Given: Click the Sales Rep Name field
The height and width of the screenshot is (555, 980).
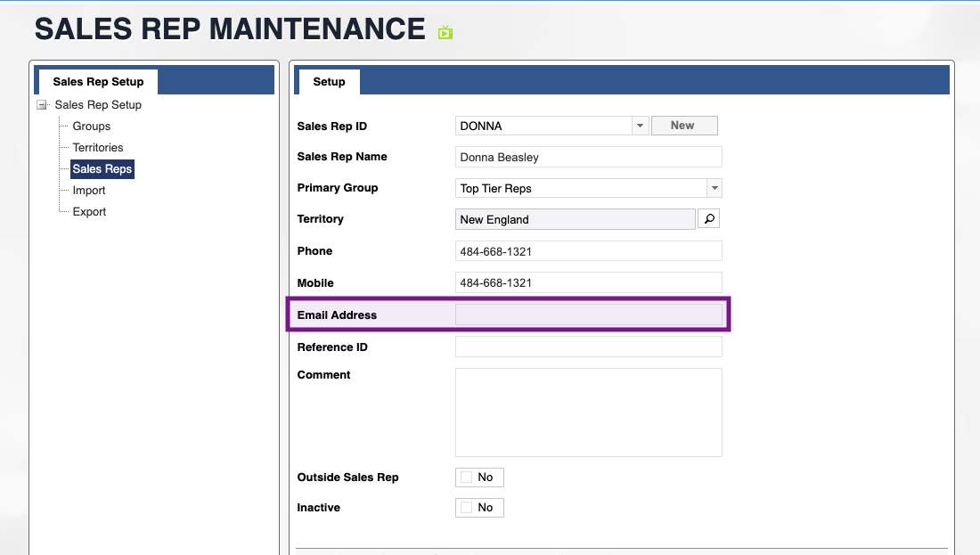Looking at the screenshot, I should coord(588,158).
